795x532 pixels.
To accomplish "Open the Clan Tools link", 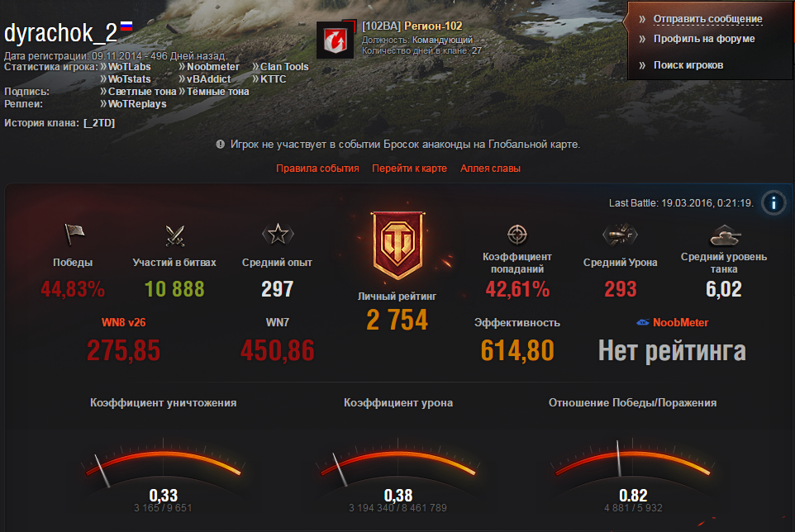I will click(284, 67).
